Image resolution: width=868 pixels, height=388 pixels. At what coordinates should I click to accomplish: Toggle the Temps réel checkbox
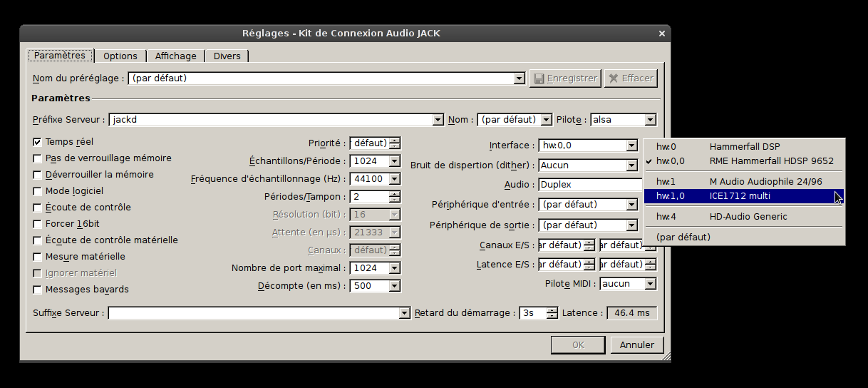click(x=38, y=142)
